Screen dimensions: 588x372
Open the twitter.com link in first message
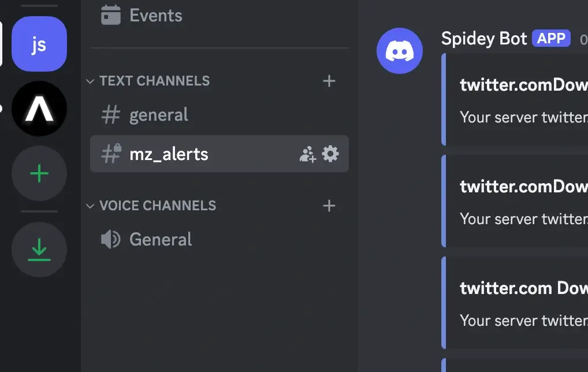point(498,85)
